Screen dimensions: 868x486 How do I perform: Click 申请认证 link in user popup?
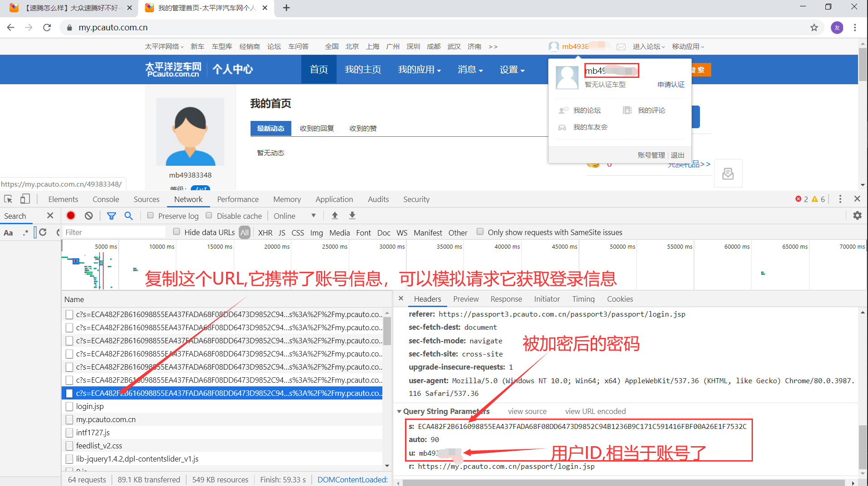(671, 85)
